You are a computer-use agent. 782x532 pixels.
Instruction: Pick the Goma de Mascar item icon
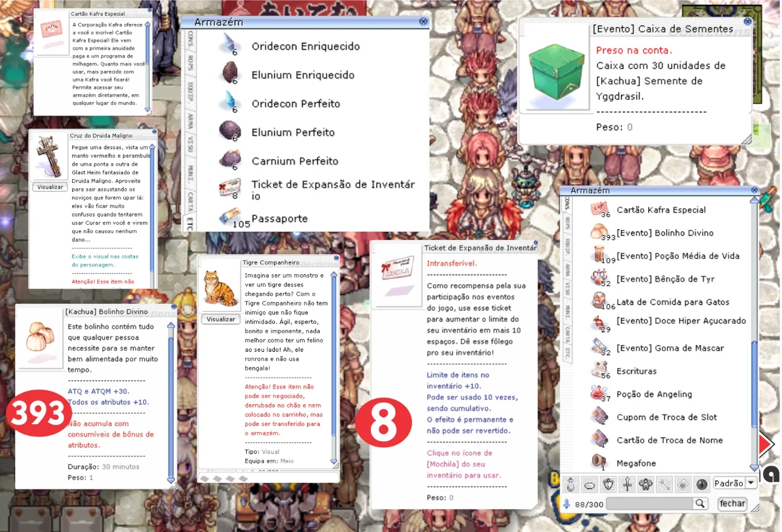tap(599, 347)
